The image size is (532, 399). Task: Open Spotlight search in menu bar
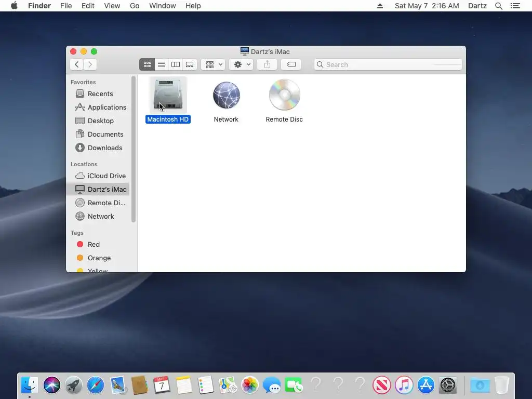[x=499, y=6]
